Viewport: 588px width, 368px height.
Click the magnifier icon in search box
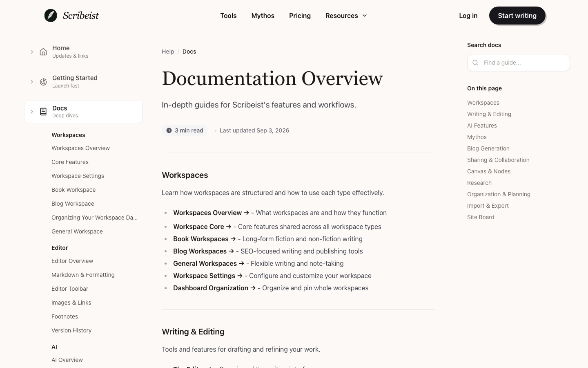(475, 63)
